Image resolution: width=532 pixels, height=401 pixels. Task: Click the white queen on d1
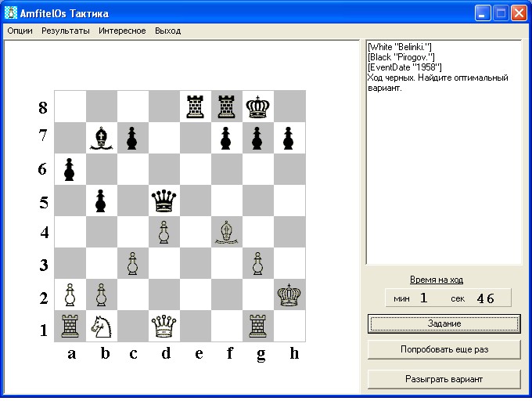point(164,327)
